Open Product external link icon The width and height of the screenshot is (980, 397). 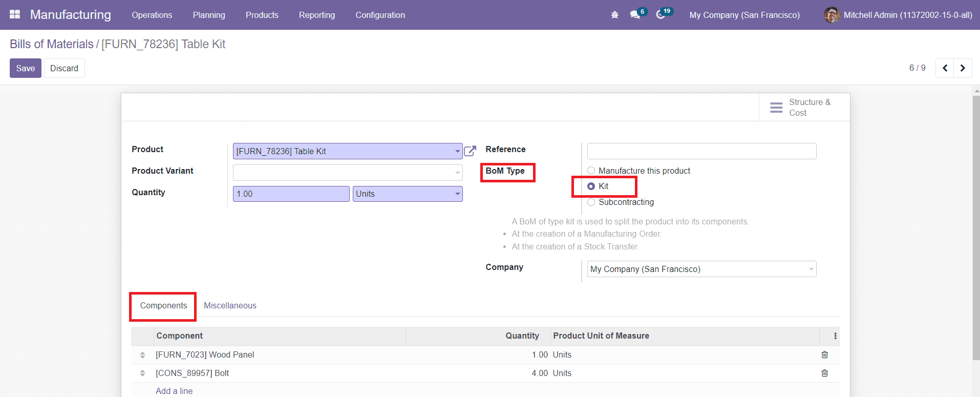pyautogui.click(x=470, y=151)
